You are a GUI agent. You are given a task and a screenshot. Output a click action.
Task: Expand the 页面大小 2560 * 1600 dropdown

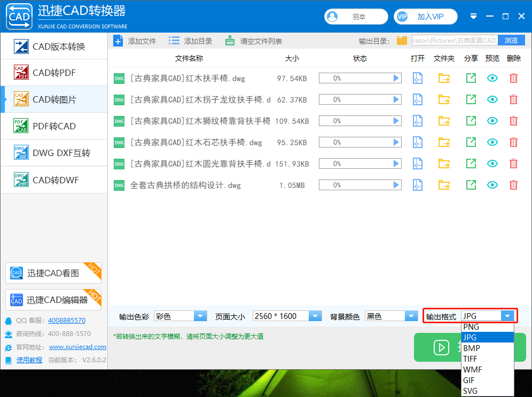tap(315, 316)
